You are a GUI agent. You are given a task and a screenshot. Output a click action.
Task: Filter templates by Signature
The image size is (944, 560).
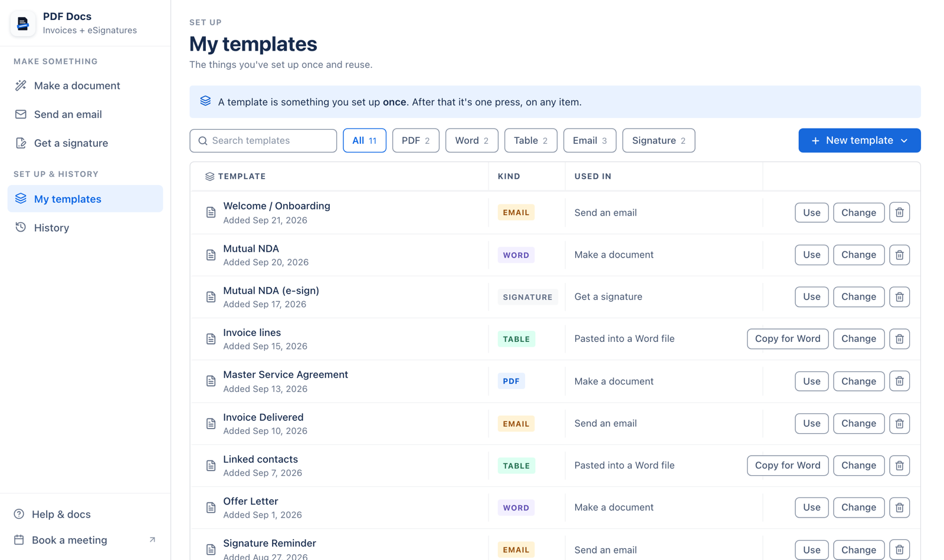(x=658, y=140)
